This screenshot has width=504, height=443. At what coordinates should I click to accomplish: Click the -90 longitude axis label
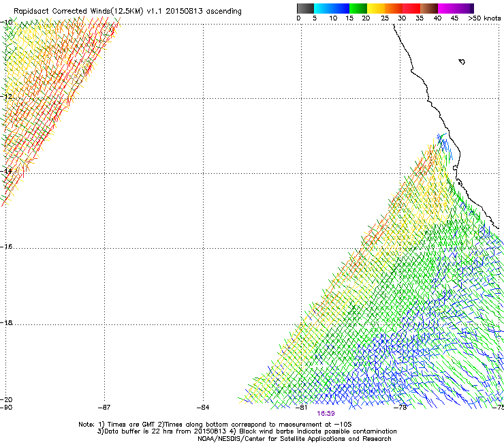point(6,408)
